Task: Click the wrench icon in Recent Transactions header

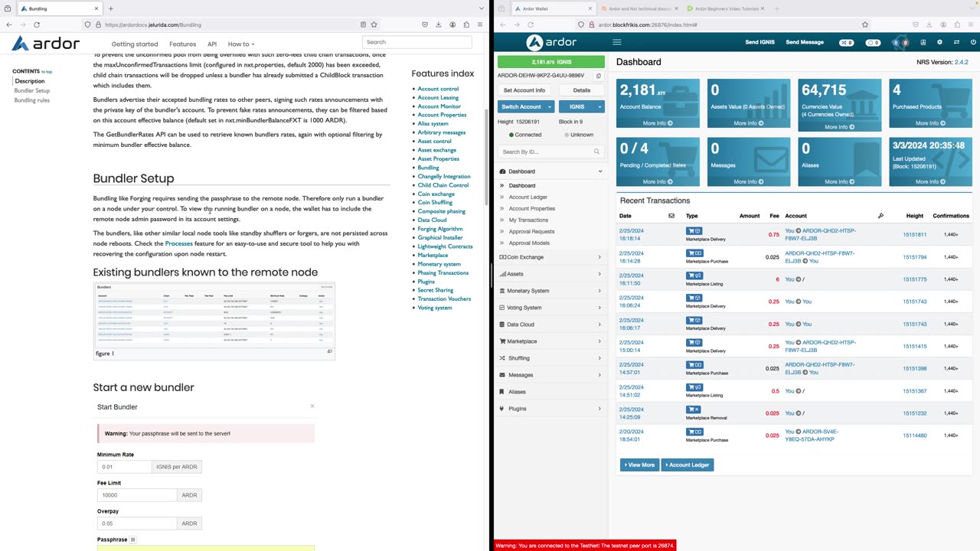Action: 880,216
